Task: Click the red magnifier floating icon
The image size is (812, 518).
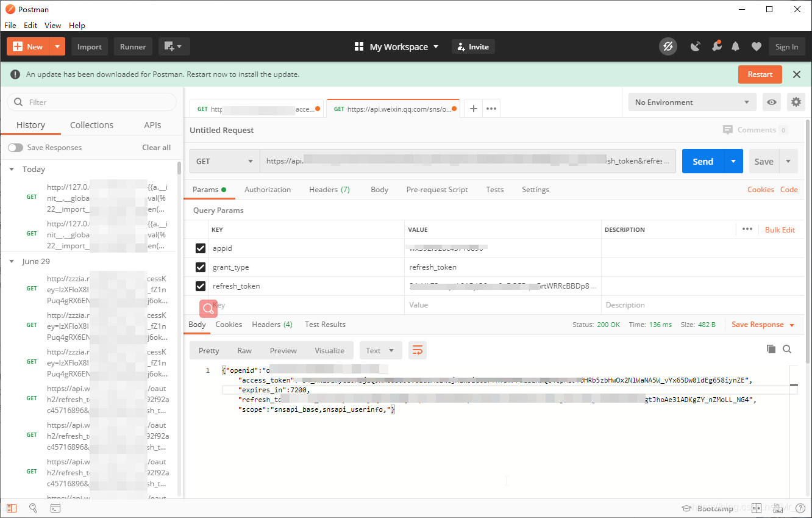Action: point(208,309)
